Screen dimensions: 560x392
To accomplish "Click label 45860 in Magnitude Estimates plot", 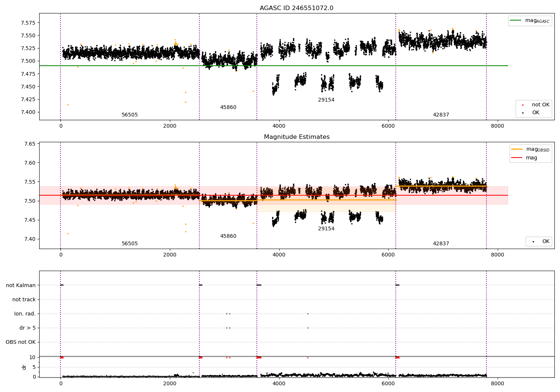I will [228, 236].
